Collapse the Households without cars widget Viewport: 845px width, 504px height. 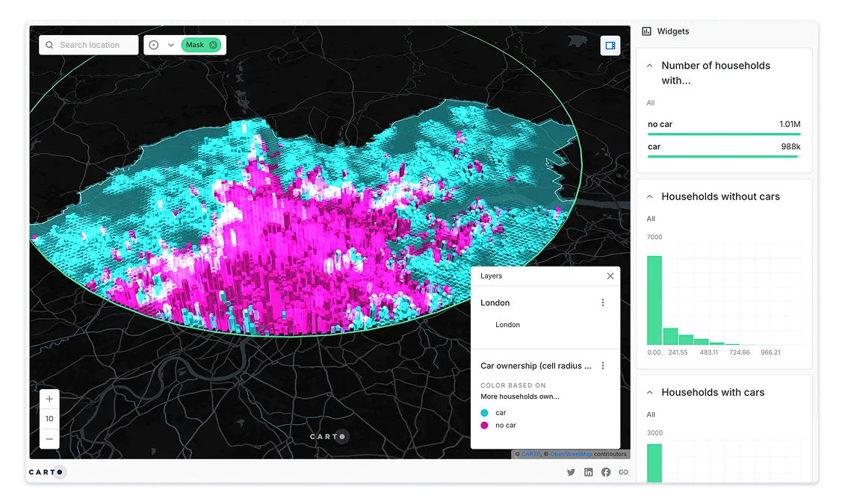pos(650,196)
